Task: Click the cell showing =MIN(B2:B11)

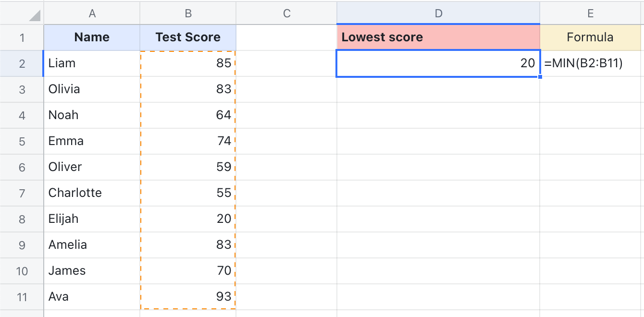Action: tap(590, 63)
